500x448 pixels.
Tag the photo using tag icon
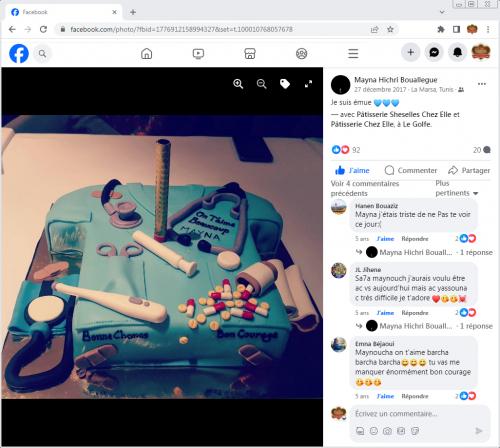point(285,84)
